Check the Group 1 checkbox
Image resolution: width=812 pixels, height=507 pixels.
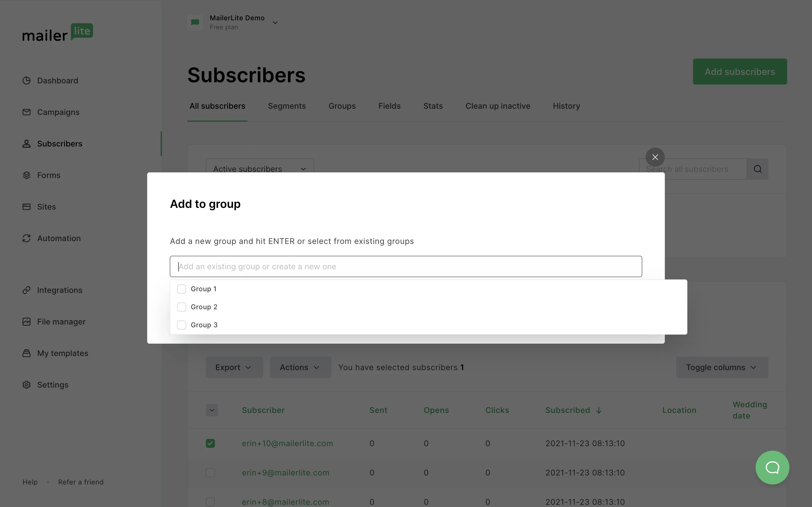click(182, 289)
